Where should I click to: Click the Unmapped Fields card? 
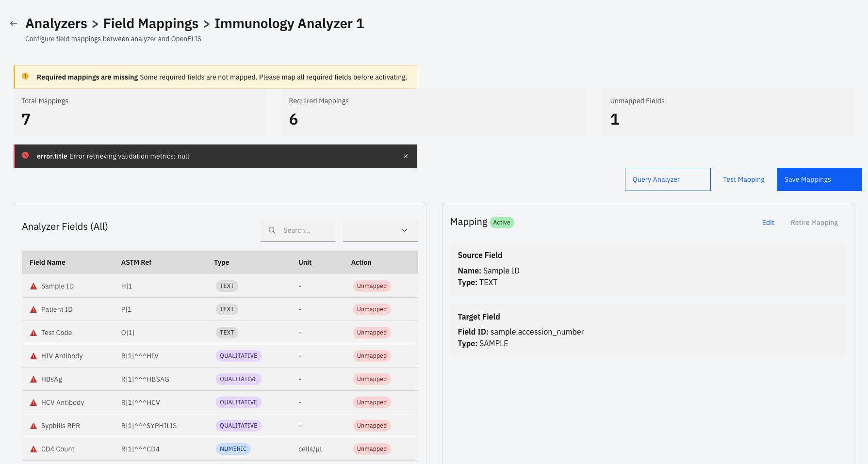[728, 112]
